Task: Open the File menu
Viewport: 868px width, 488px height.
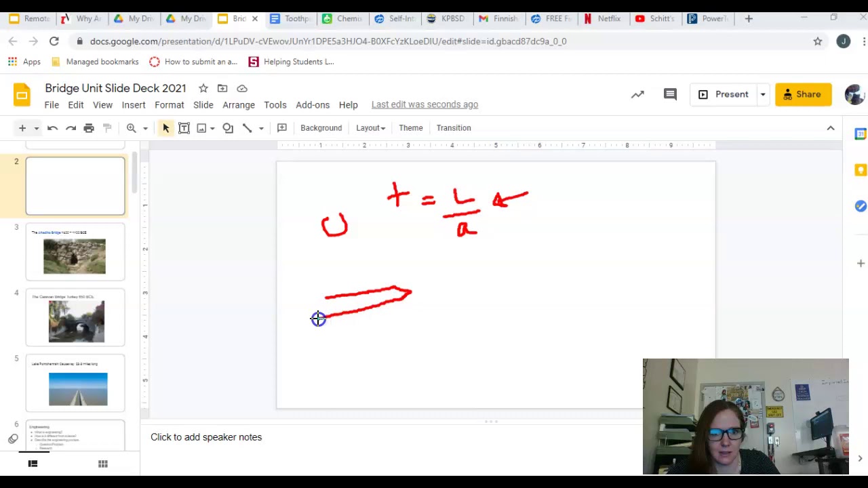Action: click(x=52, y=105)
